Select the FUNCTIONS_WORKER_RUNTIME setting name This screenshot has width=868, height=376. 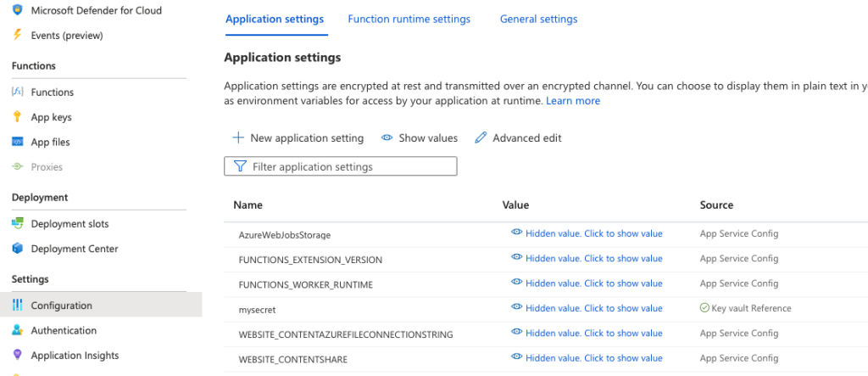[305, 284]
